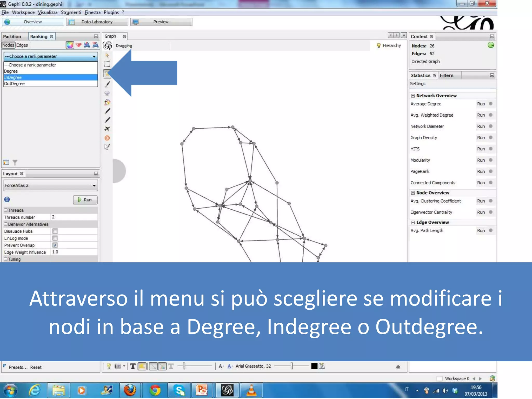The width and height of the screenshot is (532, 399).
Task: Click the green refresh icon in Context panel
Action: click(490, 45)
